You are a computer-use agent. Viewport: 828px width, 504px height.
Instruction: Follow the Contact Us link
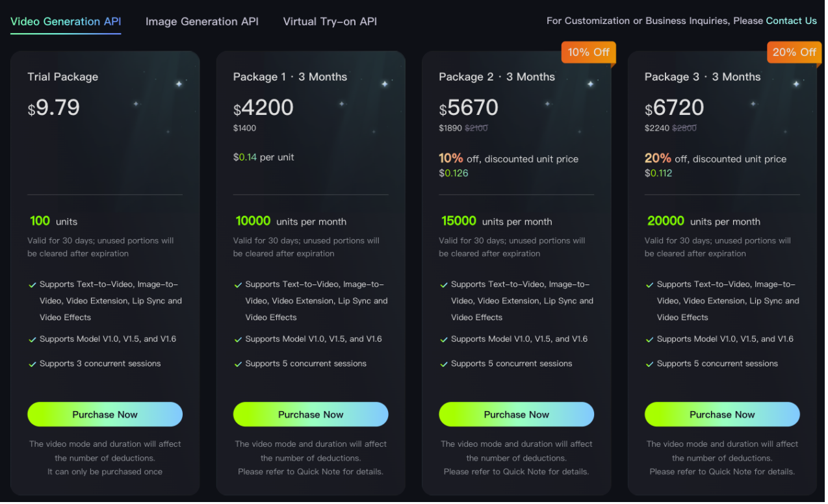point(791,21)
